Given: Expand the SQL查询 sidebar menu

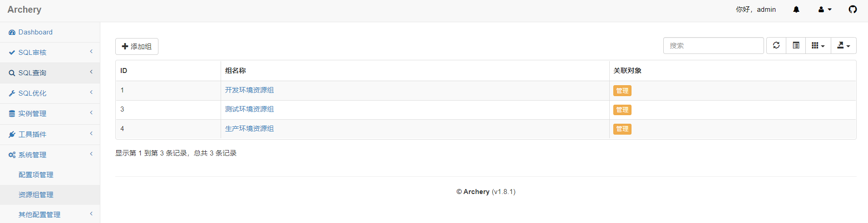Looking at the screenshot, I should tap(33, 73).
